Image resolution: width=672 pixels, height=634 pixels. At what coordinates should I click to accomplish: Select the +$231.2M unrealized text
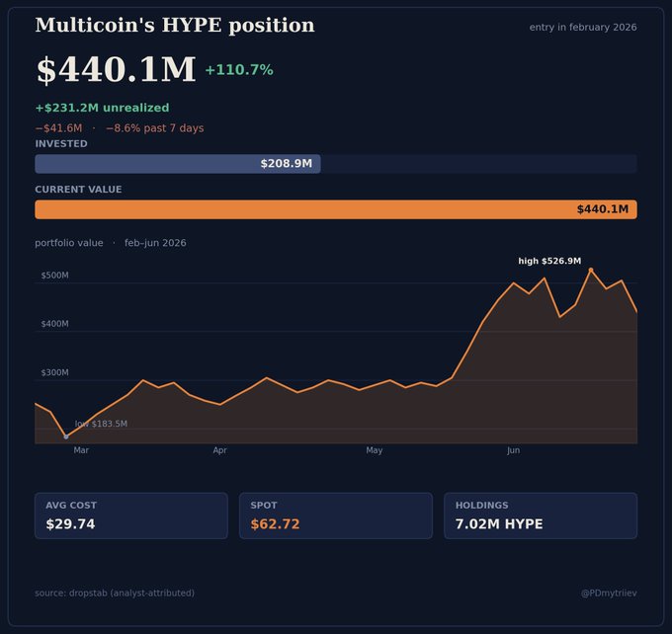(x=102, y=108)
